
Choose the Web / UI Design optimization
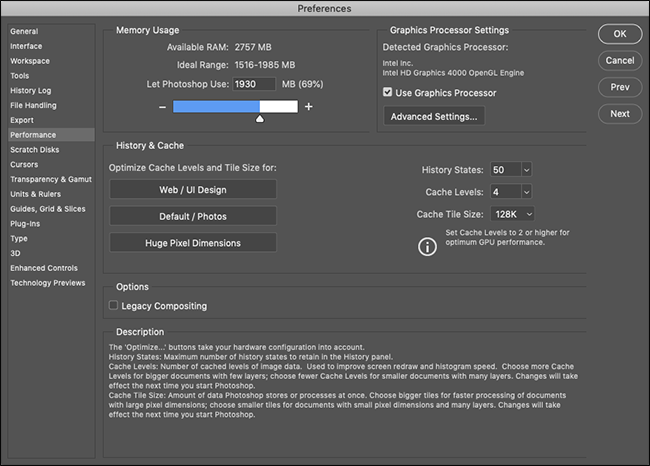pos(192,190)
